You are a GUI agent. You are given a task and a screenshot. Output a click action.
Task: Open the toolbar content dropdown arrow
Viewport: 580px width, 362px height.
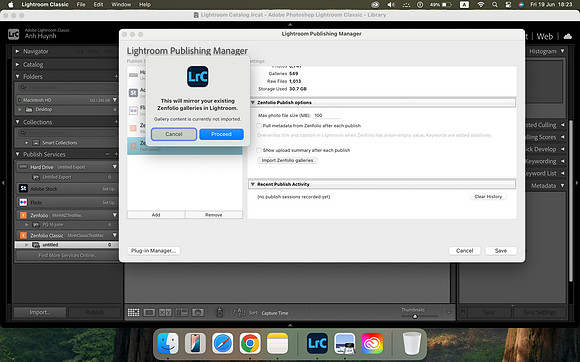[449, 313]
